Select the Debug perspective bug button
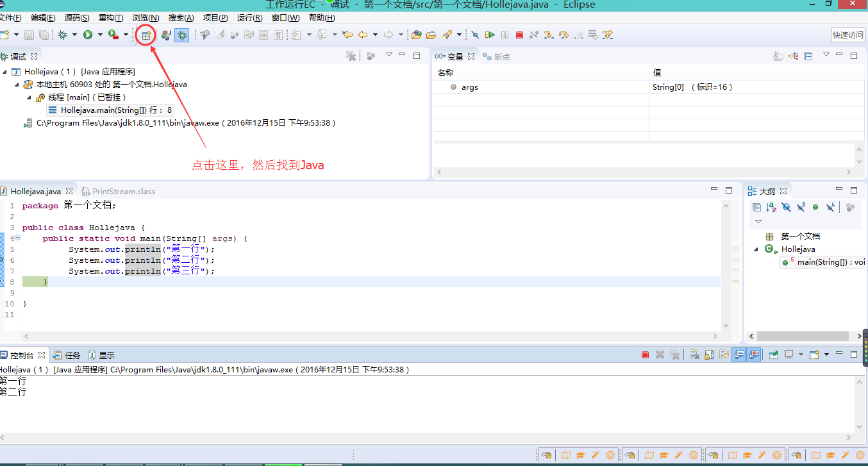868x466 pixels. click(182, 35)
